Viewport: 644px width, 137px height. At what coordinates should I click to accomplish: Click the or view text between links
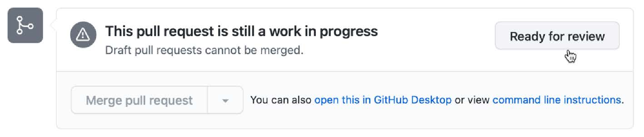(472, 100)
